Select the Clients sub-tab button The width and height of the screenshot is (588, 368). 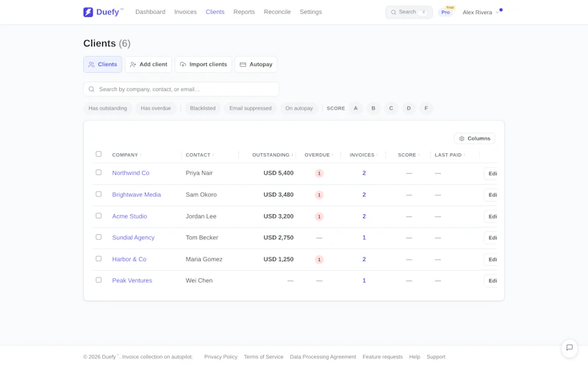pos(102,64)
